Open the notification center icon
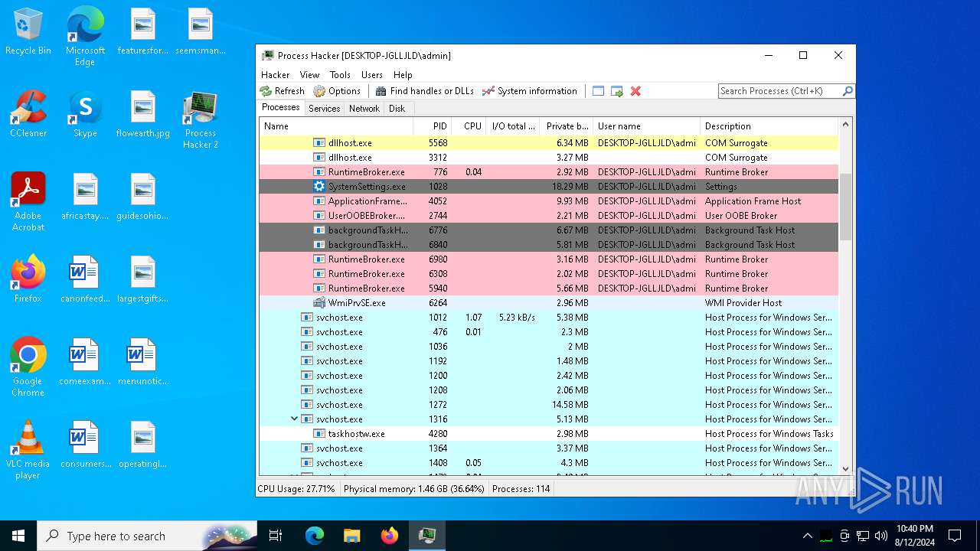The width and height of the screenshot is (980, 551). tap(955, 536)
